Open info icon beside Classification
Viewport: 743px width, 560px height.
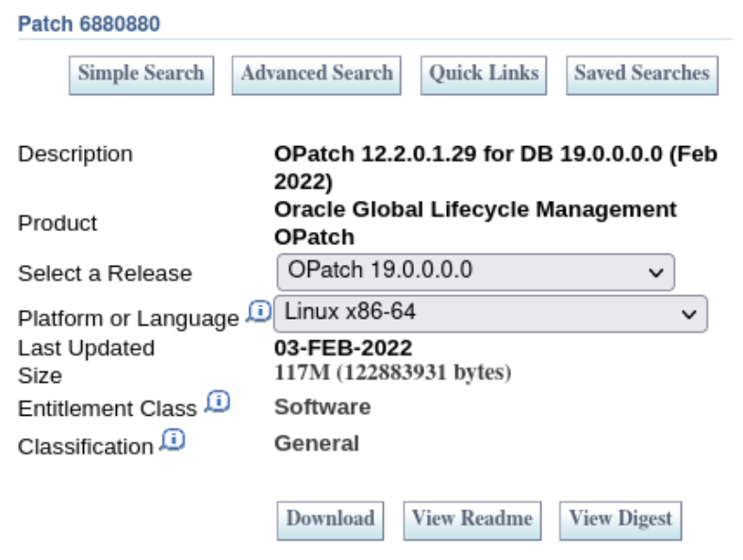click(173, 440)
